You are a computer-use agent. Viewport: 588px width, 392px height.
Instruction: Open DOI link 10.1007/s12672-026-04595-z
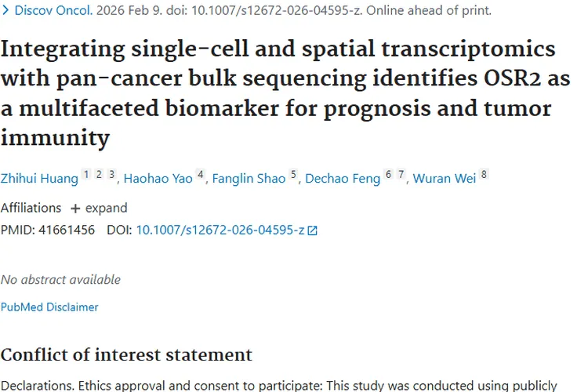[220, 230]
